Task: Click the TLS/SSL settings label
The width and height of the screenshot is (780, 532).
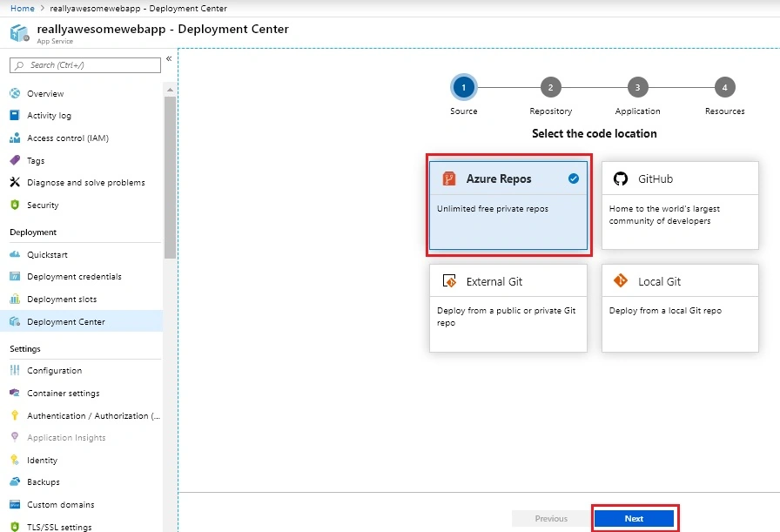Action: (59, 527)
